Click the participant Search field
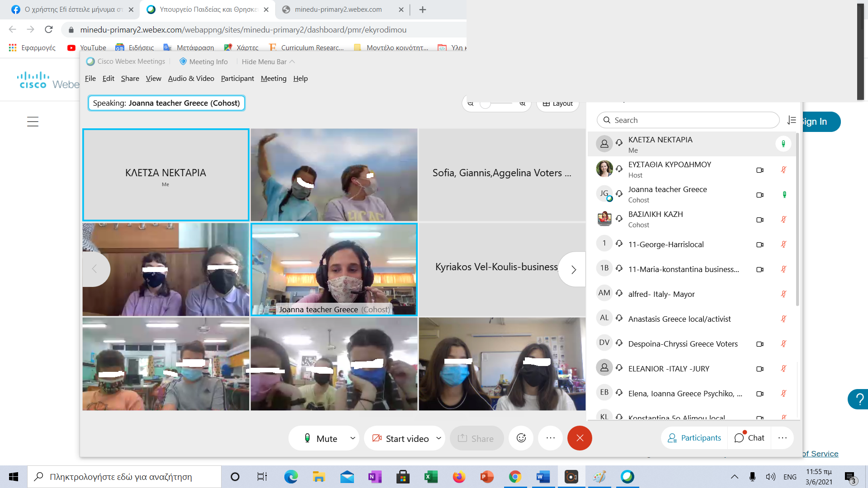 coord(688,120)
